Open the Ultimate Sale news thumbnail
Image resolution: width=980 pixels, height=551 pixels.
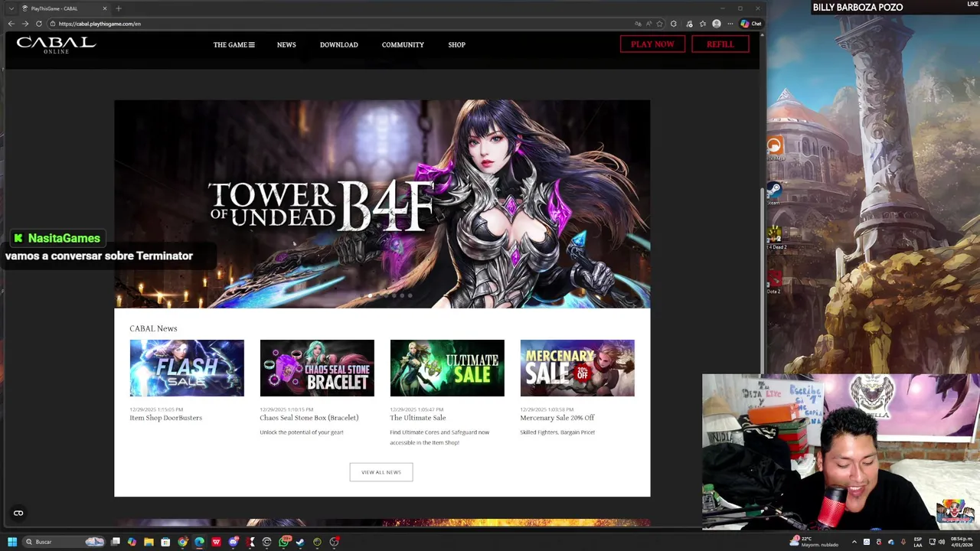coord(447,368)
